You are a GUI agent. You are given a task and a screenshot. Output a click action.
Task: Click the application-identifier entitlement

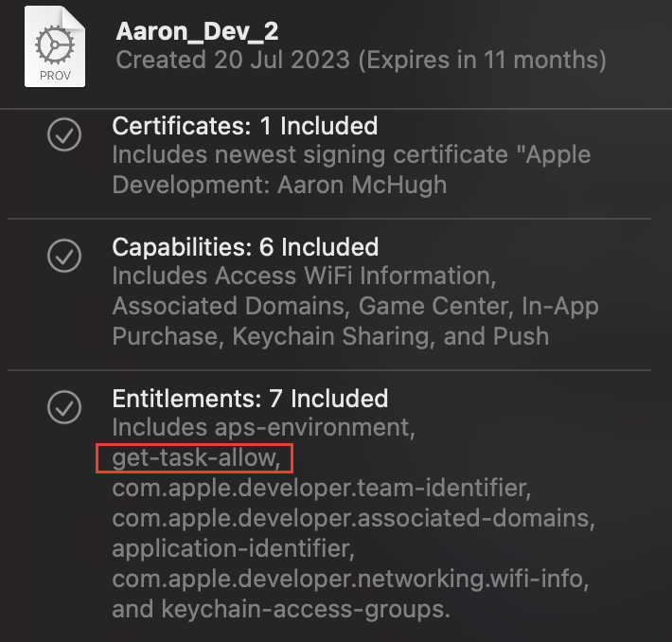(234, 548)
